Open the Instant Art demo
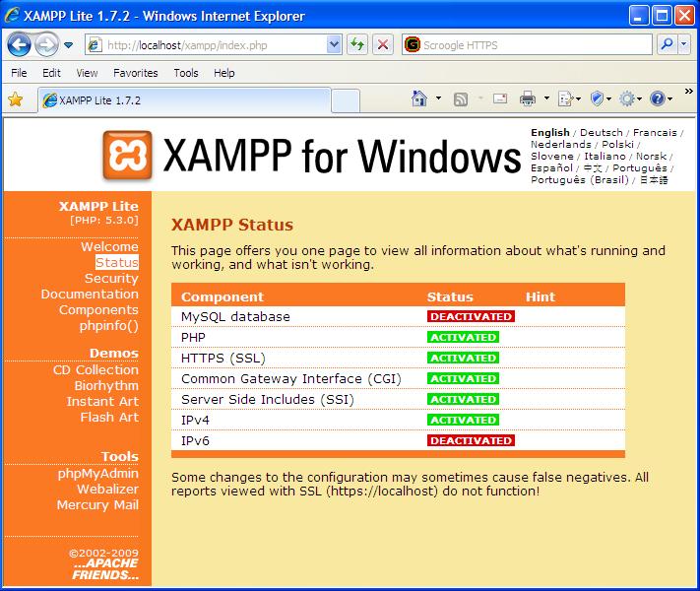The image size is (700, 591). [102, 401]
